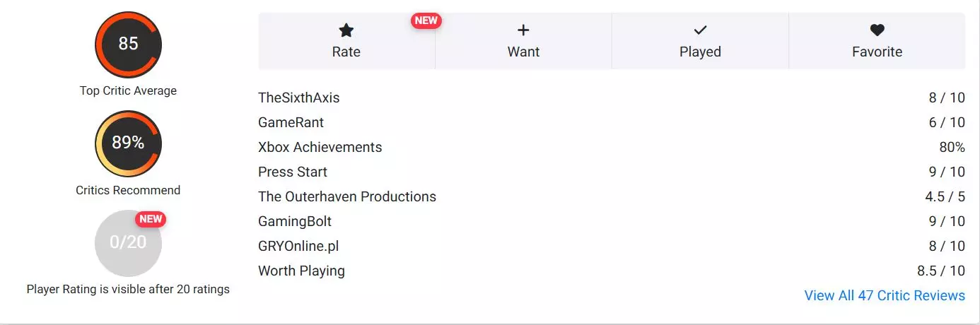Toggle the Played status label
The image size is (980, 325).
(x=700, y=52)
